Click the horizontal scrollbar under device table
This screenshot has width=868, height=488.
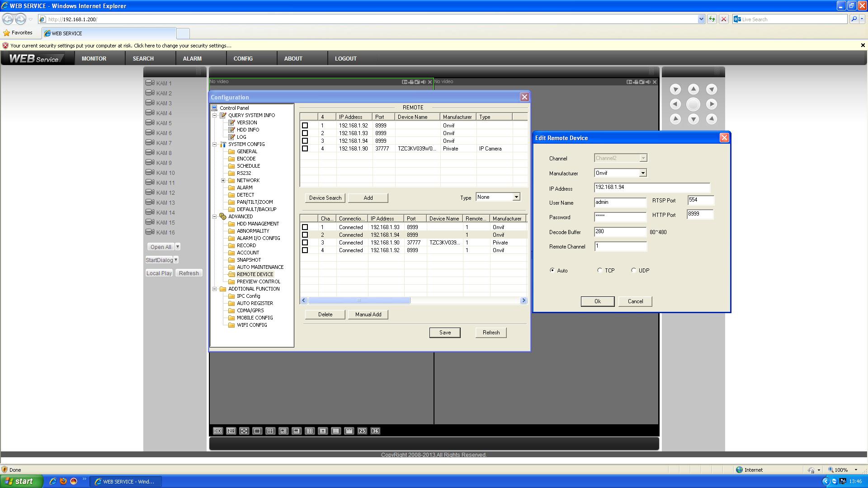[x=359, y=300]
